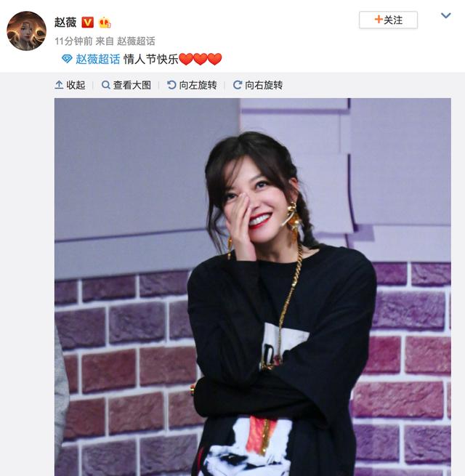Click the counter-clockwise rotate-left arrow icon

[x=171, y=85]
